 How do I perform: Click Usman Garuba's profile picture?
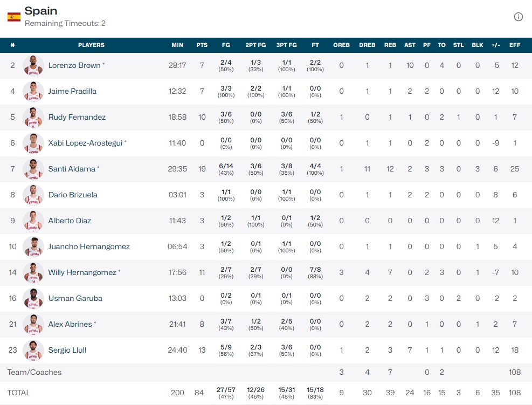(33, 298)
